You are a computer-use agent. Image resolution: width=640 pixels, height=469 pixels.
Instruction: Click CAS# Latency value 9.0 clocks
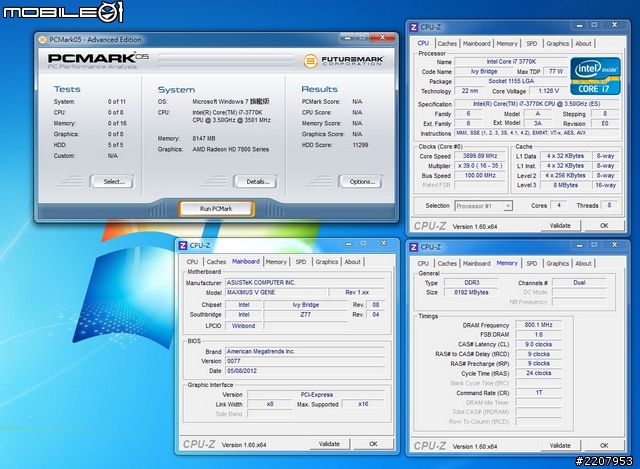point(538,345)
